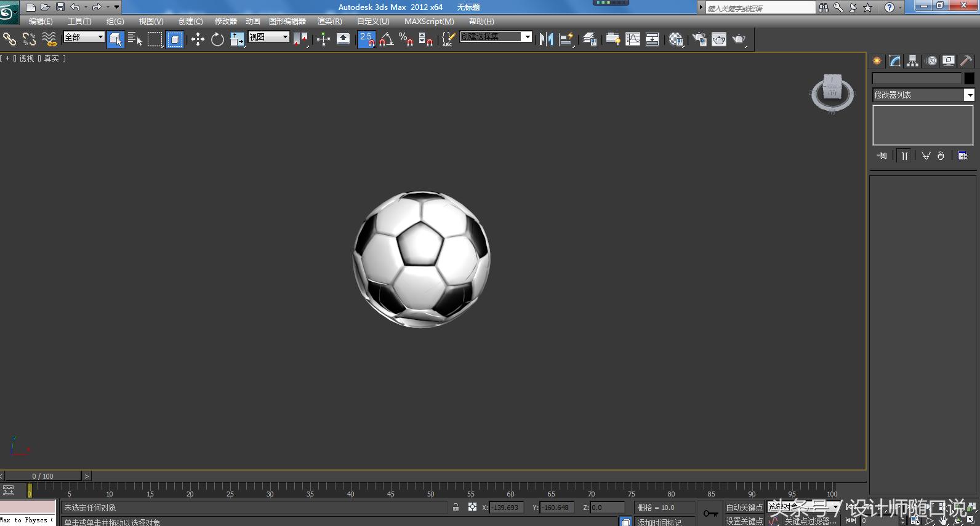980x526 pixels.
Task: Toggle the selection lock padlock
Action: (456, 508)
